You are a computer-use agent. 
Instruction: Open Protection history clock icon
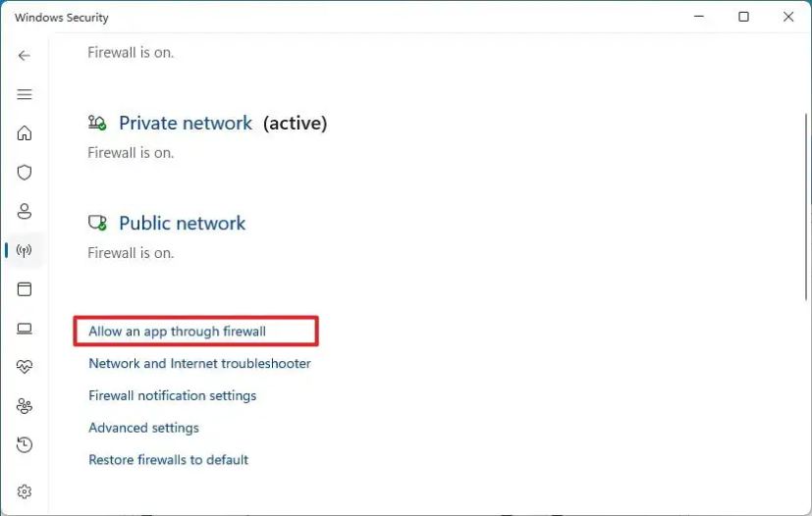25,445
